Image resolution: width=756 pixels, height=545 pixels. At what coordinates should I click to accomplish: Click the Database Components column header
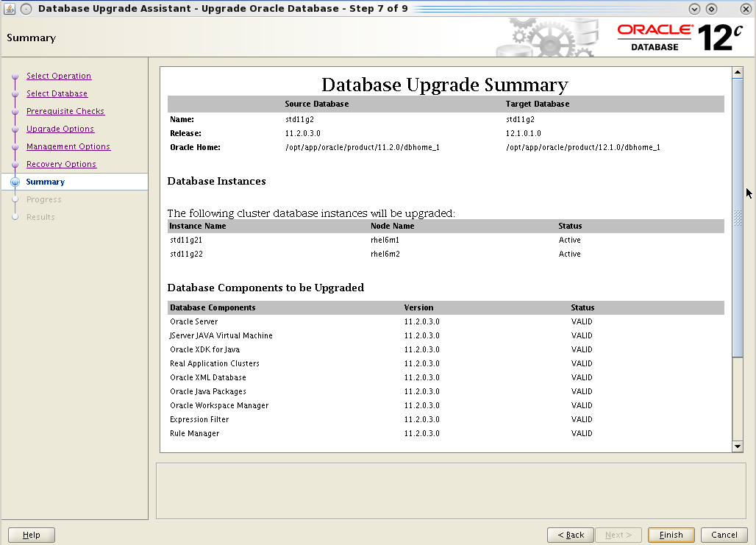(x=213, y=307)
